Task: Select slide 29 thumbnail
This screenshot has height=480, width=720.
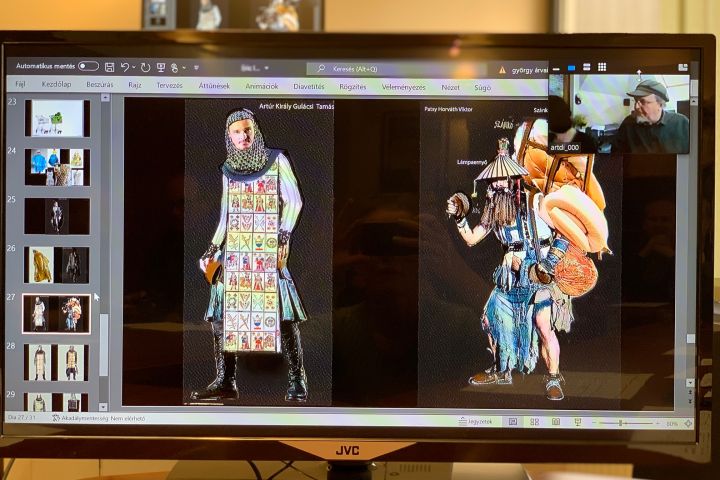Action: click(x=56, y=402)
